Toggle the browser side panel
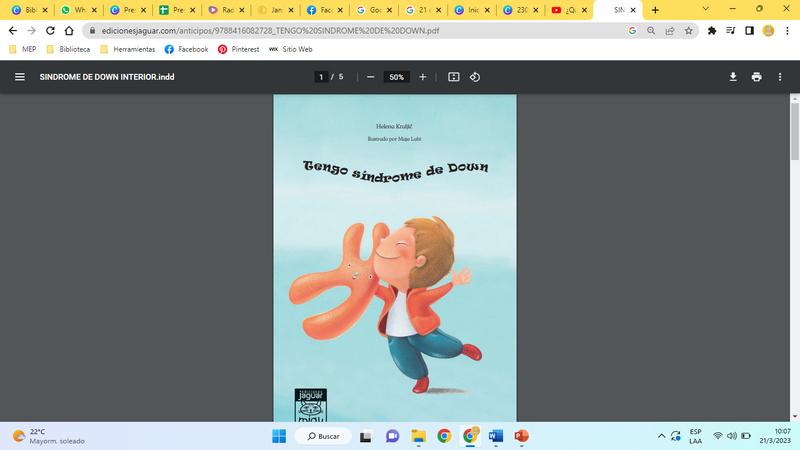Image resolution: width=800 pixels, height=450 pixels. point(749,31)
